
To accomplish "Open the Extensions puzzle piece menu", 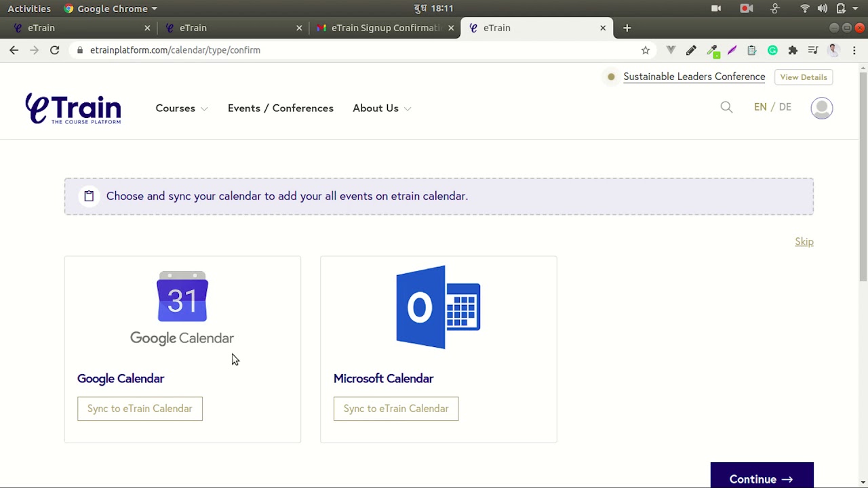I will pyautogui.click(x=793, y=50).
